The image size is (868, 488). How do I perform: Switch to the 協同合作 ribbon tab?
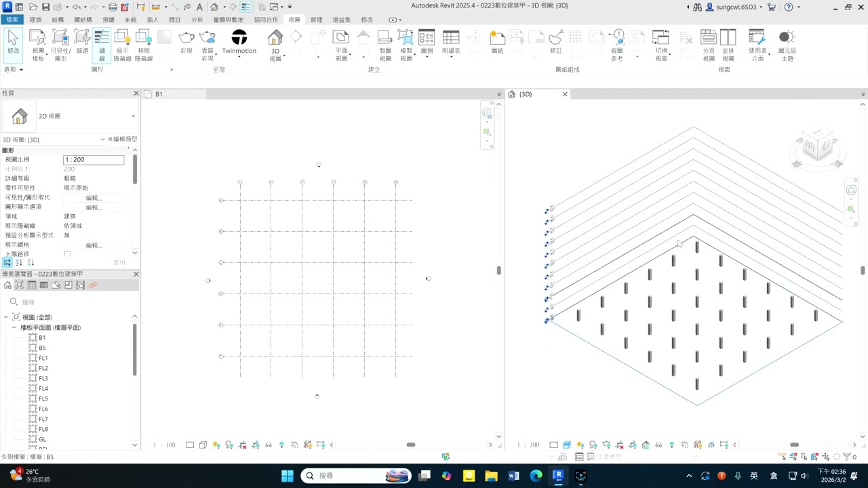coord(266,20)
